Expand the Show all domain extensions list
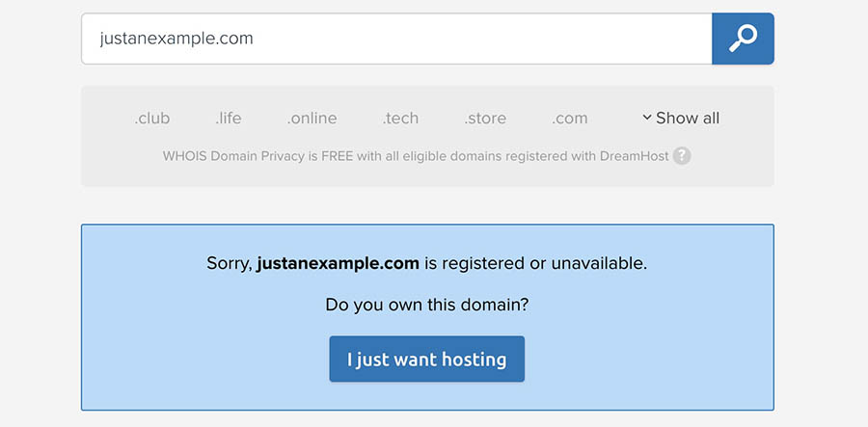Viewport: 868px width, 427px height. 687,119
